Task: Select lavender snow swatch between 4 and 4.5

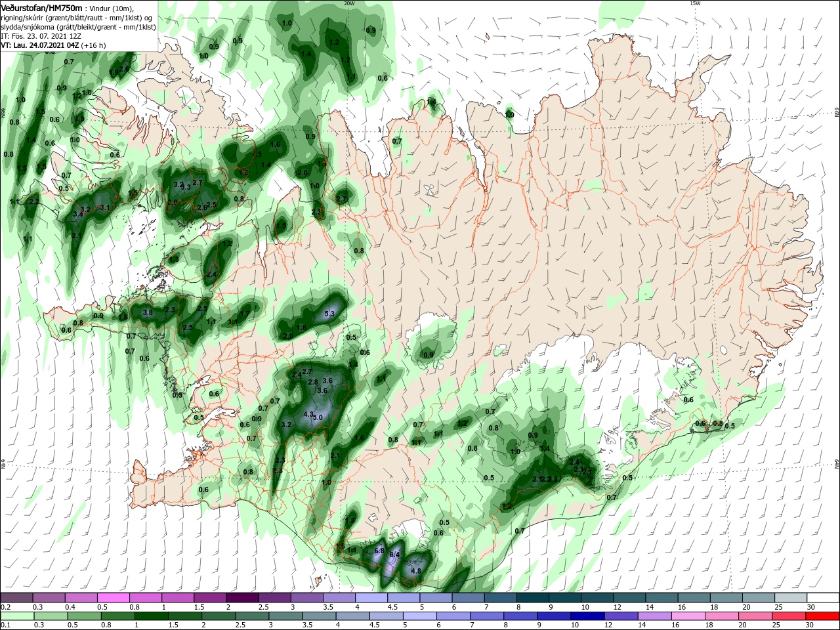Action: pyautogui.click(x=371, y=597)
